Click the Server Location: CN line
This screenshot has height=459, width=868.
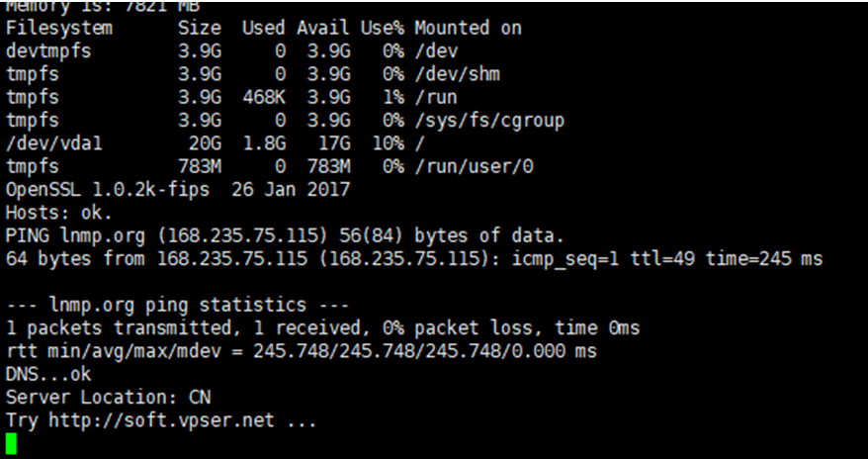(x=108, y=398)
